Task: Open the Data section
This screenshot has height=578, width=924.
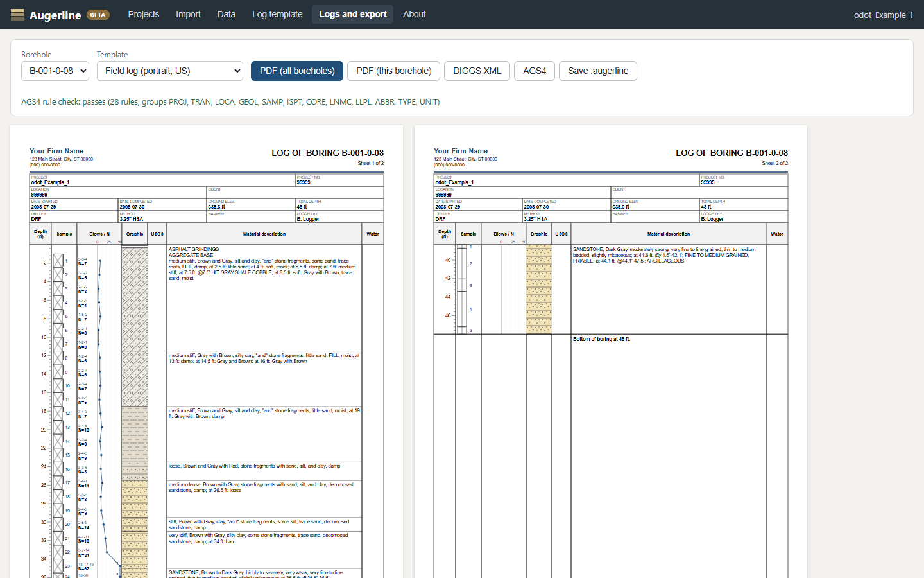Action: point(227,14)
